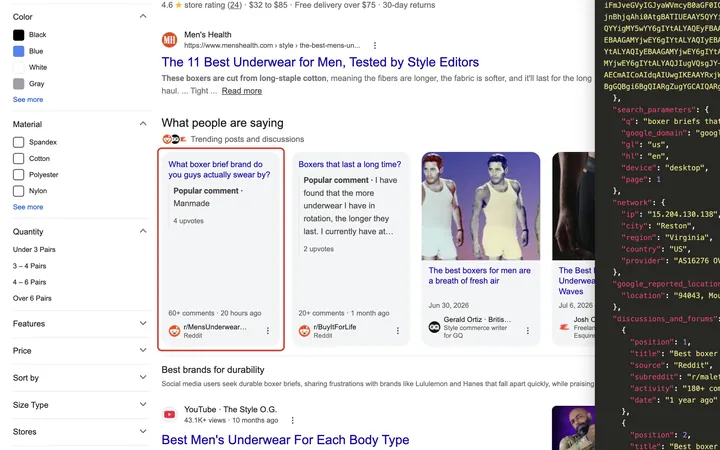Filter quantity by Over 6 Pairs
Viewport: 720px width, 450px height.
pyautogui.click(x=32, y=298)
